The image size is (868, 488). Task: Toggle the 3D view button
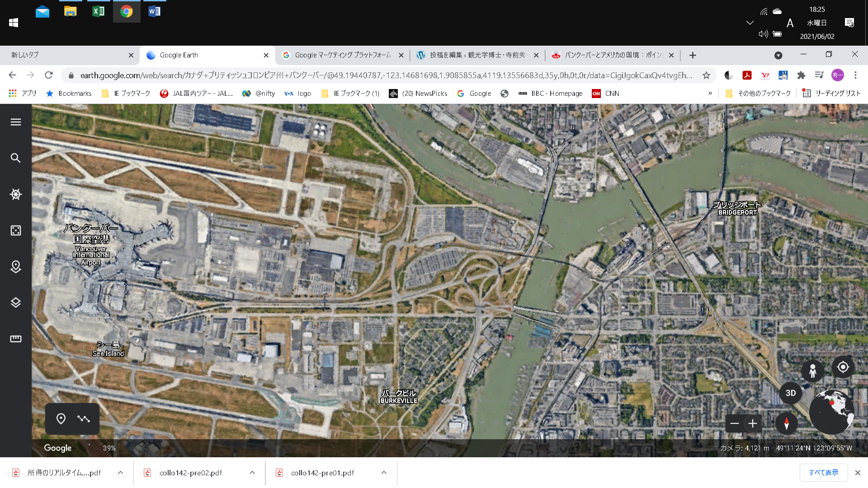[790, 393]
